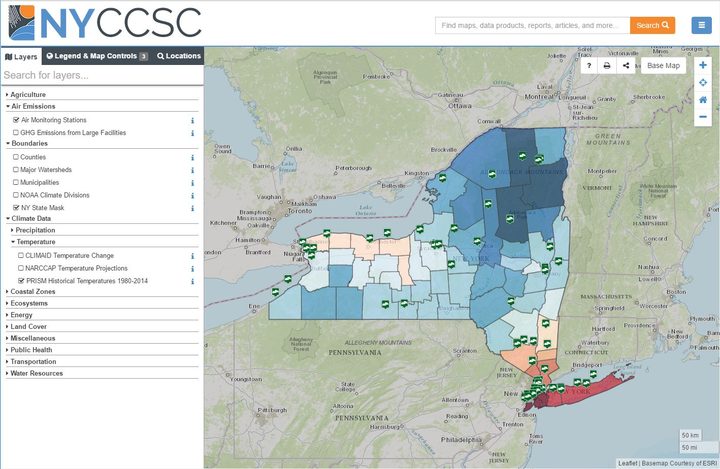Show info for GHG Emissions layer
720x469 pixels.
192,133
